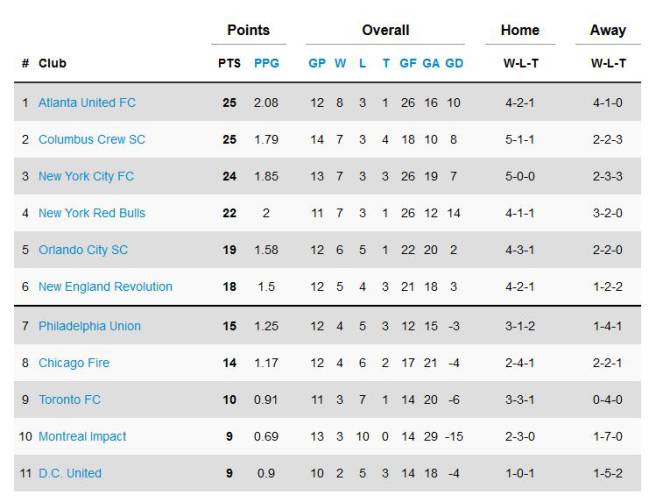
Task: Sort table by GF column header
Action: click(408, 63)
